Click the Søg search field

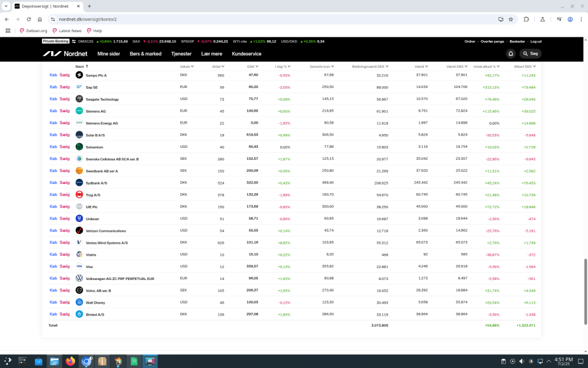click(531, 53)
